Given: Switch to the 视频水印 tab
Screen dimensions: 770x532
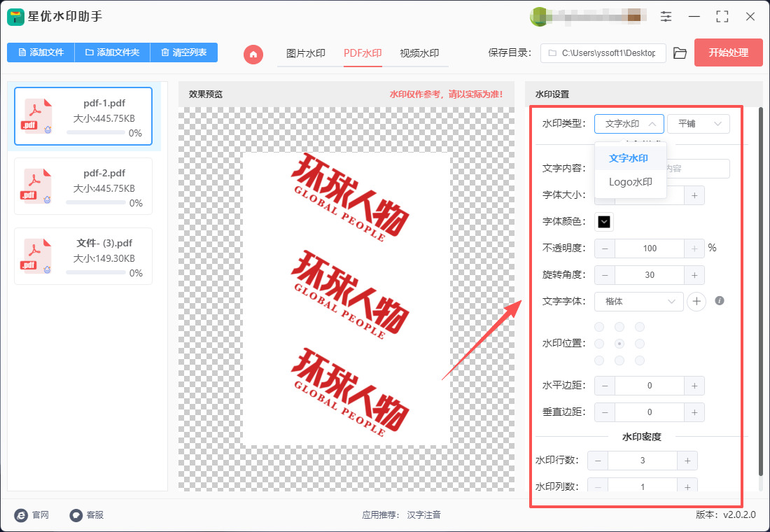Looking at the screenshot, I should [x=419, y=53].
